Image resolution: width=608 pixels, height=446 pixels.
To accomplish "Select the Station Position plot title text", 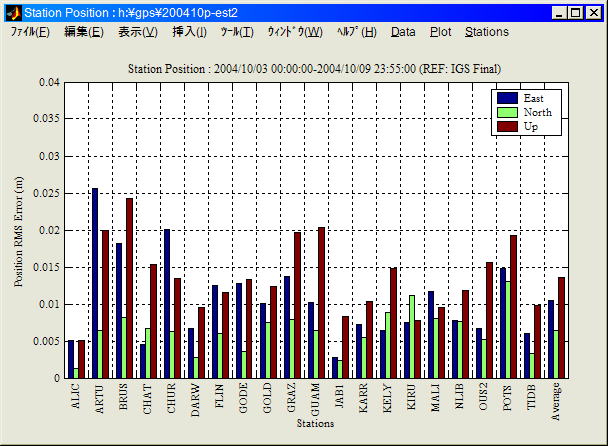I will point(315,69).
